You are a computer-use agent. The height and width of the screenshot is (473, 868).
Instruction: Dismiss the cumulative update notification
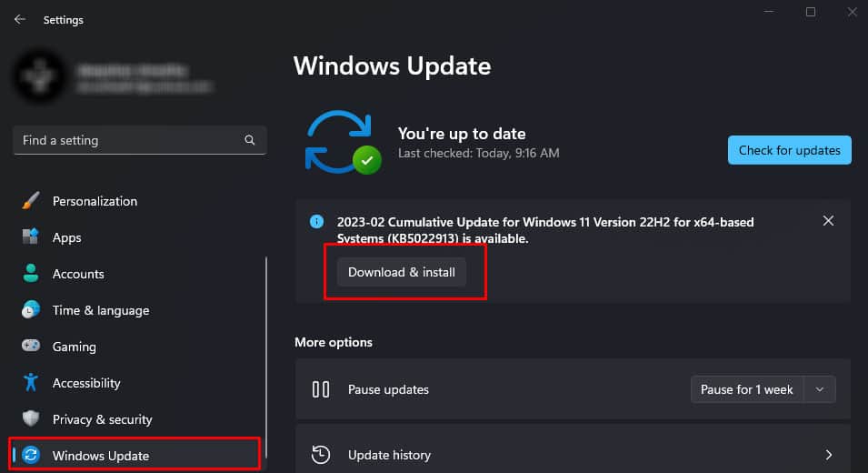point(828,220)
